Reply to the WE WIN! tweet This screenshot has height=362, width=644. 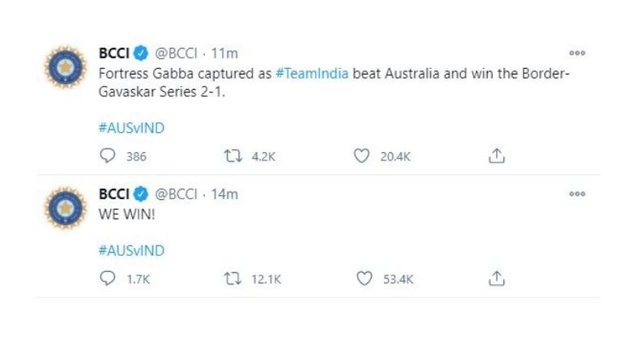108,279
